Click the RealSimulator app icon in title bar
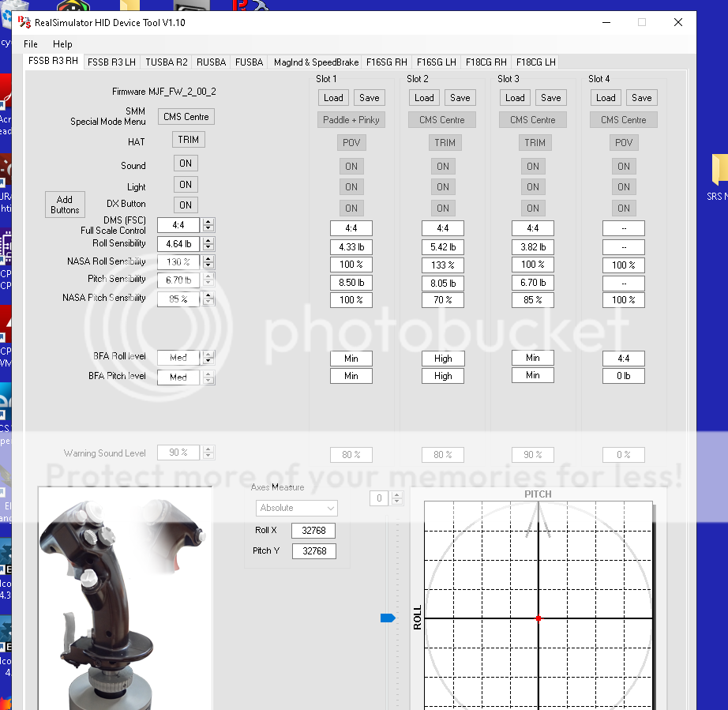The width and height of the screenshot is (728, 710). click(24, 22)
